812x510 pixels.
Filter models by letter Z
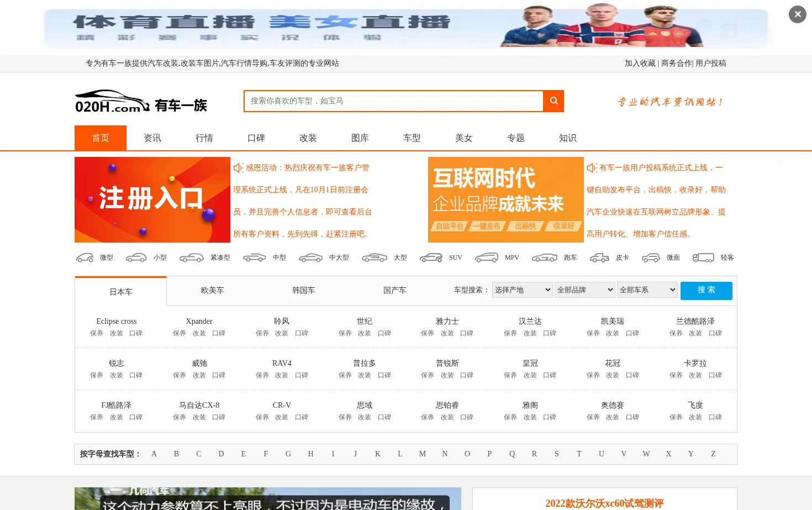[x=713, y=454]
